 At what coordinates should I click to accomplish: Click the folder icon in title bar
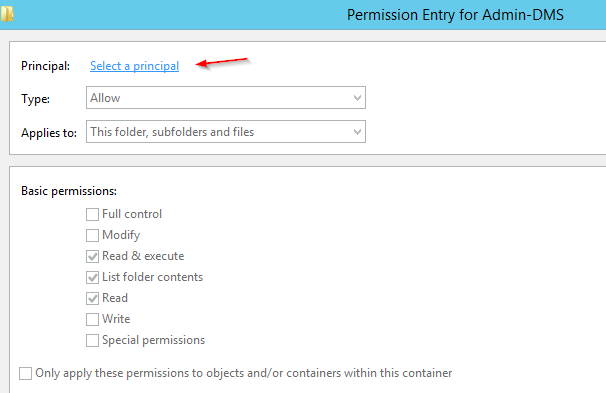(x=7, y=14)
